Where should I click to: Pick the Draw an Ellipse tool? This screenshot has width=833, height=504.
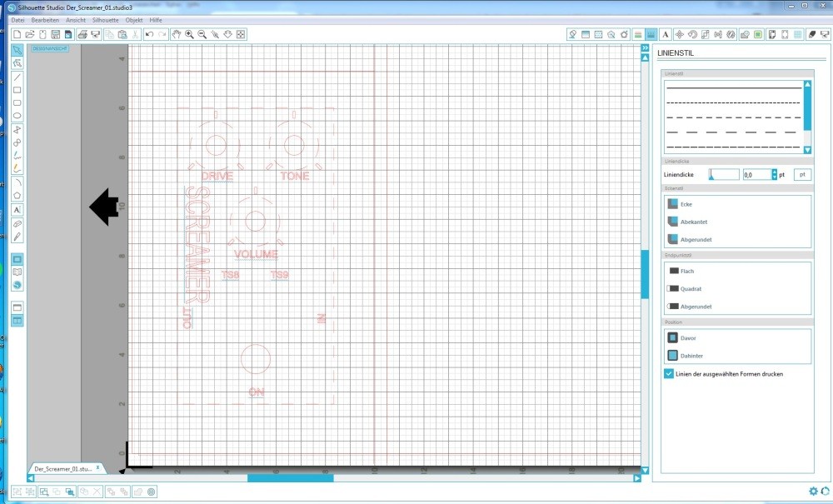(x=17, y=116)
